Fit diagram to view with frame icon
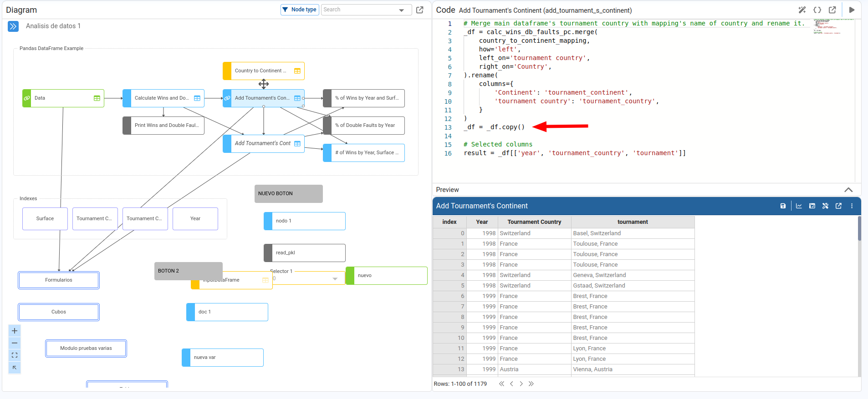This screenshot has width=868, height=399. (15, 355)
